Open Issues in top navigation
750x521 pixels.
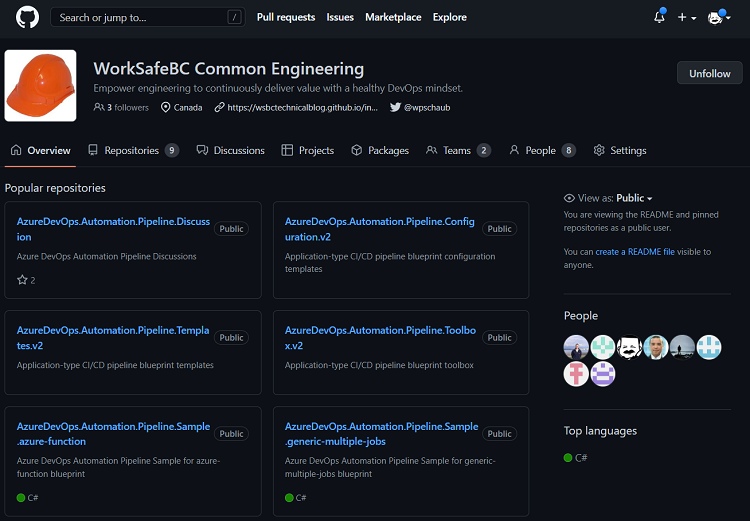340,17
